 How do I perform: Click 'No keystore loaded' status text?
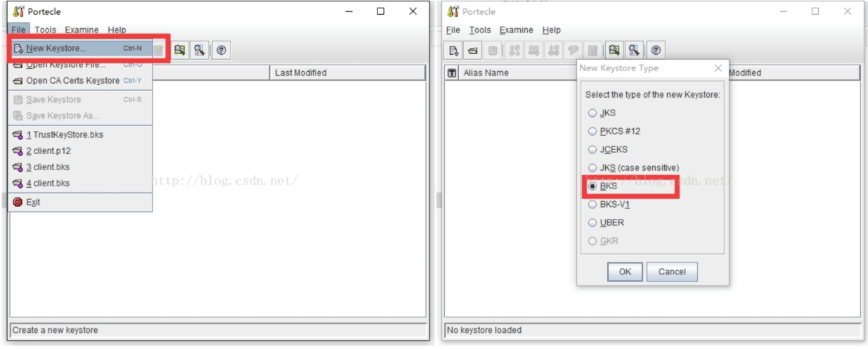point(485,330)
